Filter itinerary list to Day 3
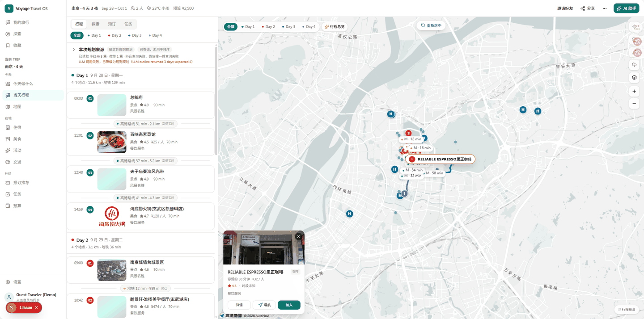The height and width of the screenshot is (319, 644). pos(135,35)
